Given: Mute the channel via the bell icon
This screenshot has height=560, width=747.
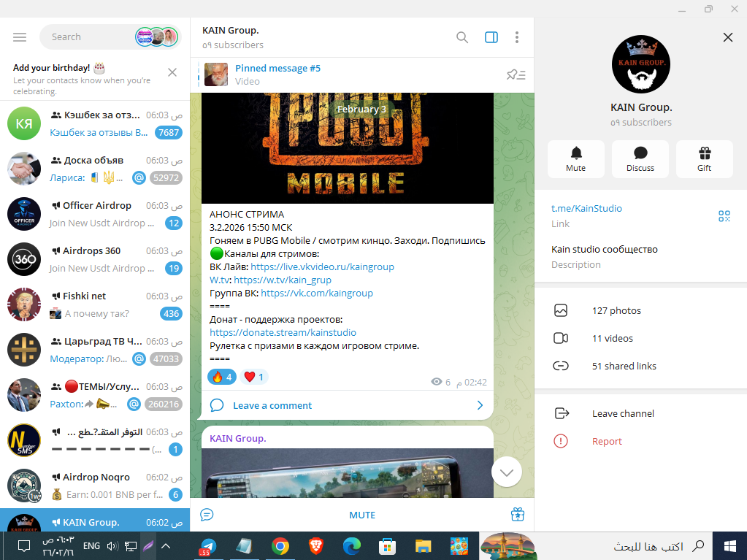Looking at the screenshot, I should pos(576,159).
